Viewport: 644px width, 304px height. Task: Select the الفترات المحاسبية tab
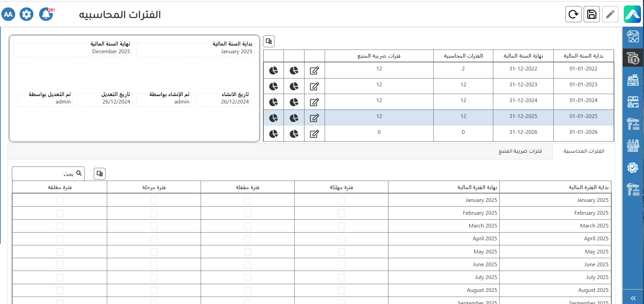(x=584, y=151)
